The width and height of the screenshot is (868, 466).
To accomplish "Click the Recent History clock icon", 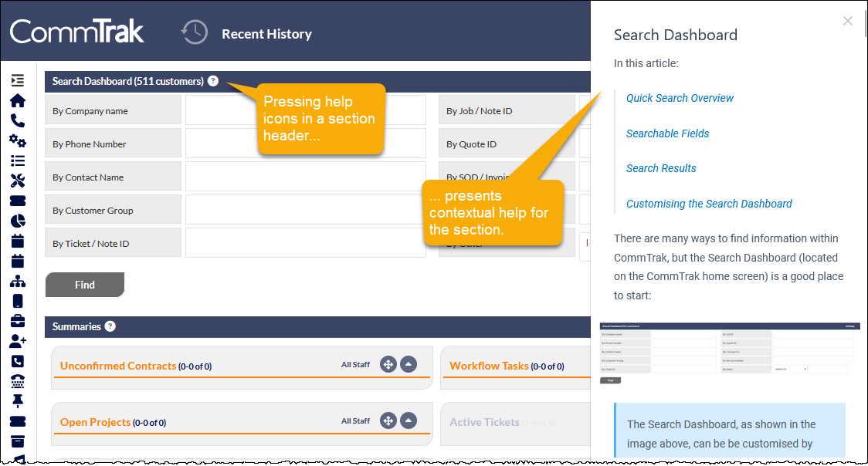I will 195,32.
